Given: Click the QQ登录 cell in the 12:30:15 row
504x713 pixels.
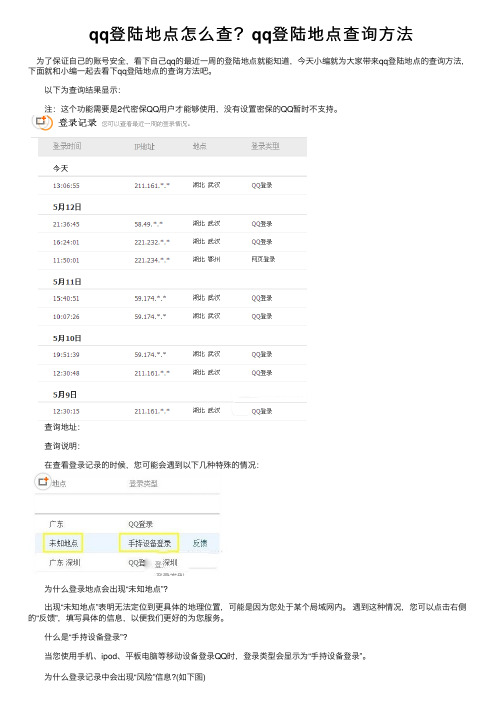Looking at the screenshot, I should pyautogui.click(x=262, y=412).
